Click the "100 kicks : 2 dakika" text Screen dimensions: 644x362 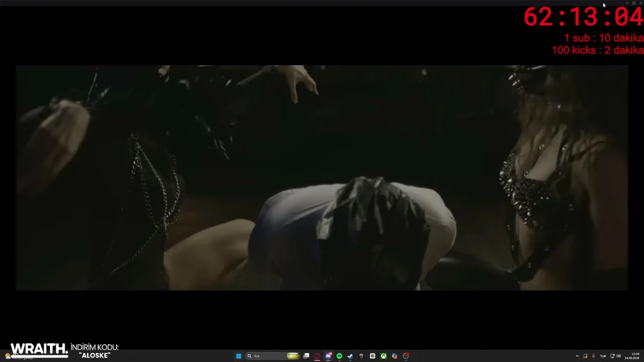click(598, 50)
